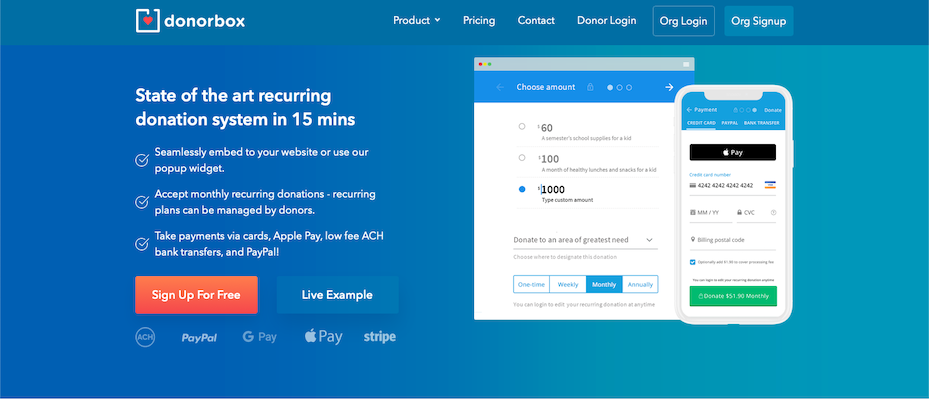Click the PayPal logo below buttons

(199, 338)
